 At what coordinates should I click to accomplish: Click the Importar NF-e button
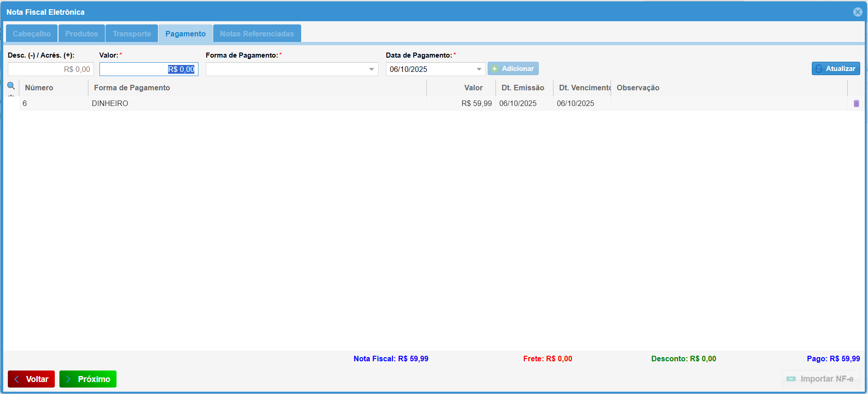point(821,379)
